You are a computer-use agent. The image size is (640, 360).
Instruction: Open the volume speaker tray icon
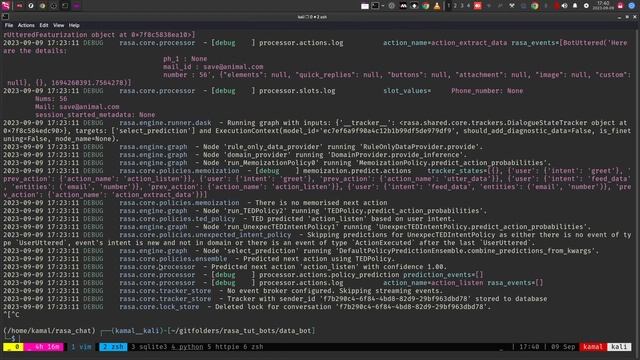[x=564, y=6]
